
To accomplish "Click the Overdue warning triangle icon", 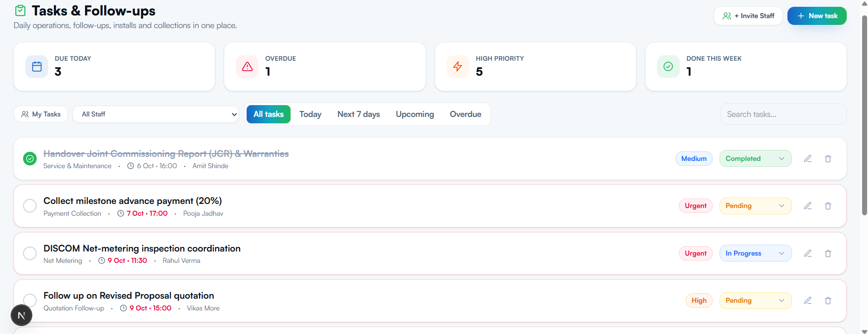I will coord(247,67).
